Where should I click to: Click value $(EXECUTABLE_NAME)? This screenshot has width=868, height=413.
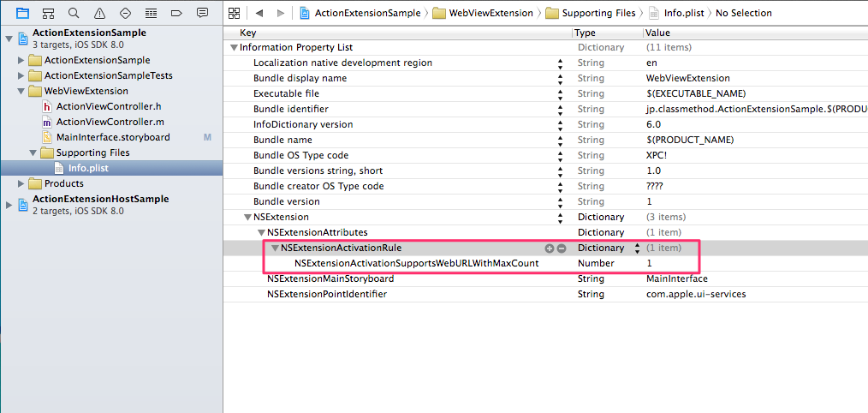pos(695,94)
